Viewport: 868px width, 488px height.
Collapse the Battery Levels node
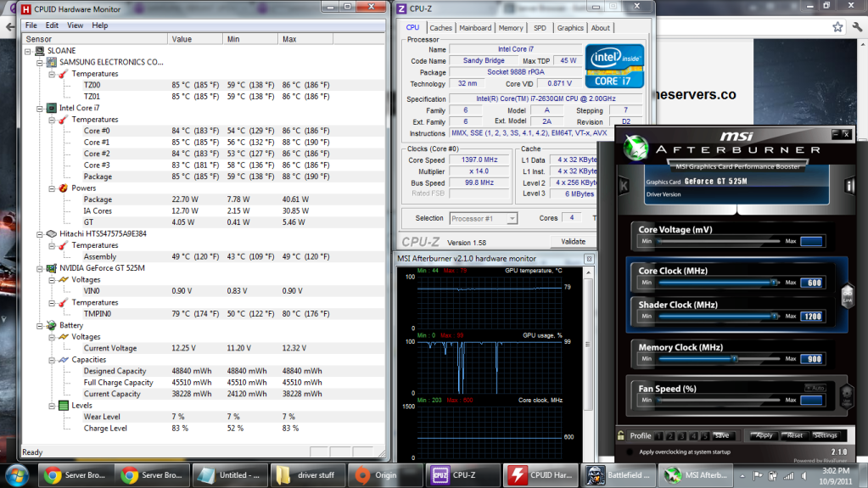(52, 406)
